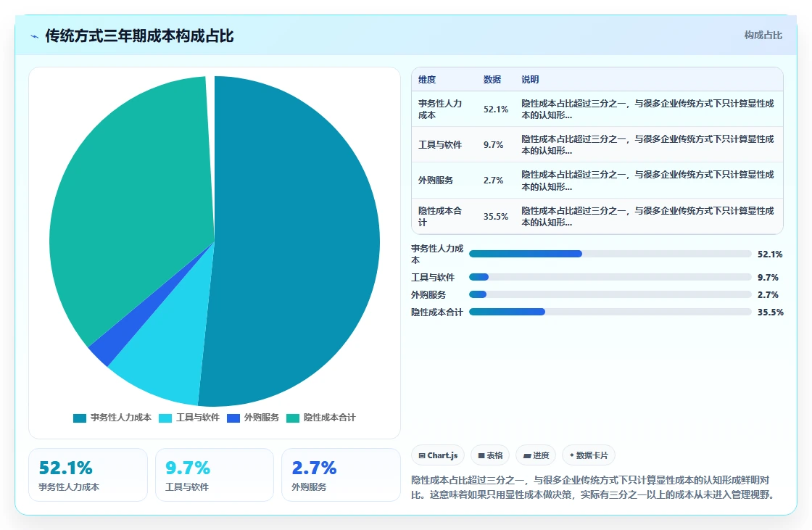
Task: Click the 35.5% value in table
Action: coord(496,217)
